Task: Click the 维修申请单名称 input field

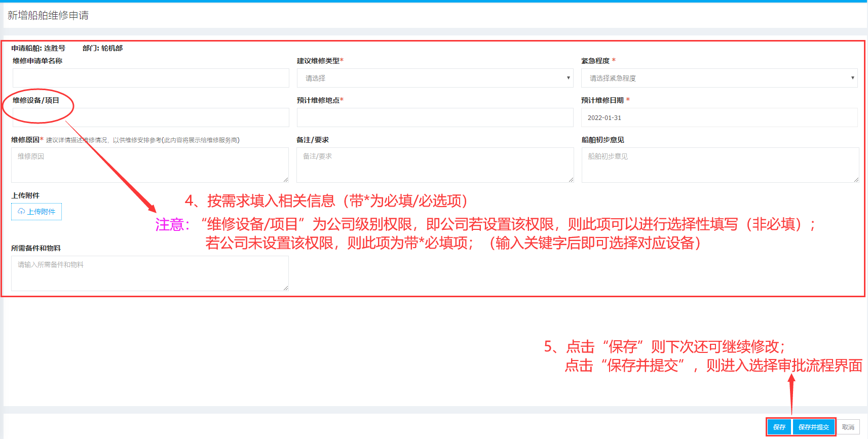Action: point(150,78)
